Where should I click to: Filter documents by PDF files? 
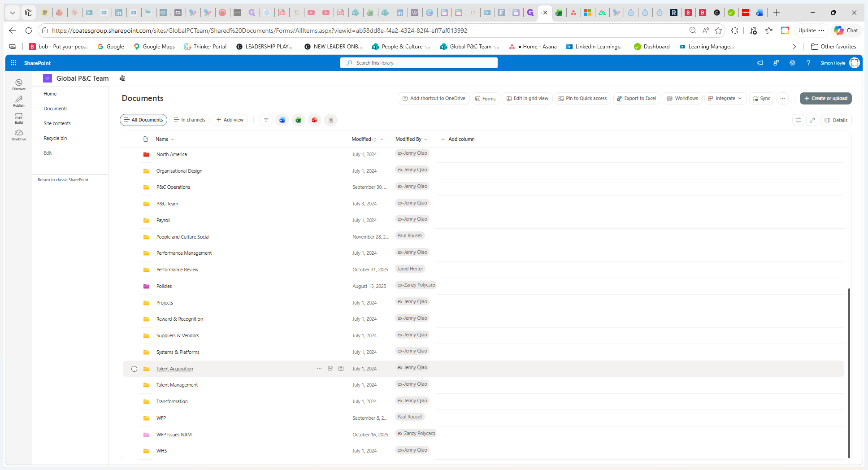[330, 120]
